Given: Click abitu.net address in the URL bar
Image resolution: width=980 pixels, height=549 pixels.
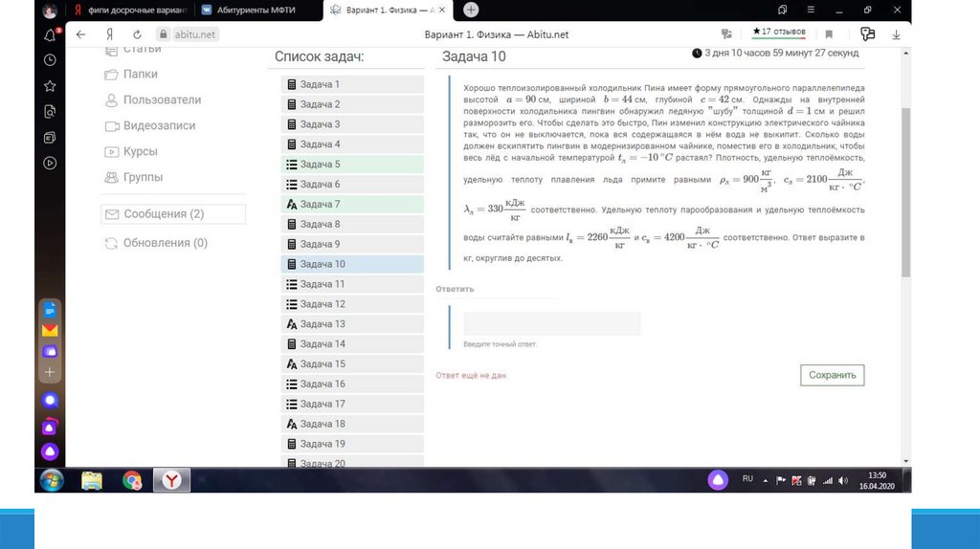Looking at the screenshot, I should point(194,34).
